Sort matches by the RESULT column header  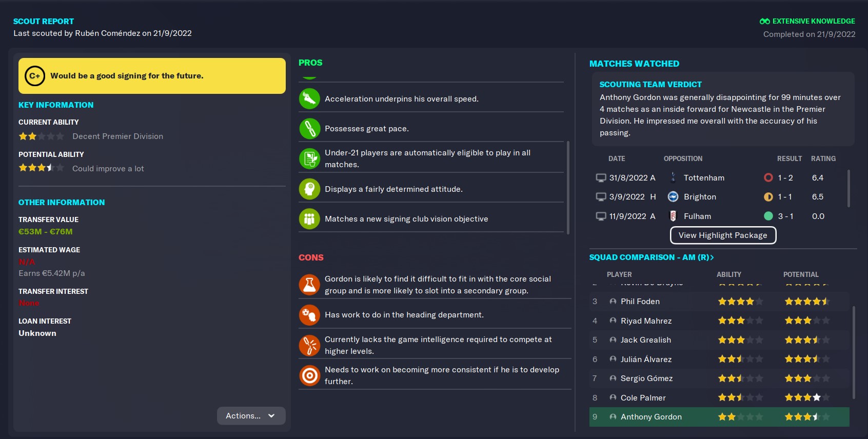point(790,159)
